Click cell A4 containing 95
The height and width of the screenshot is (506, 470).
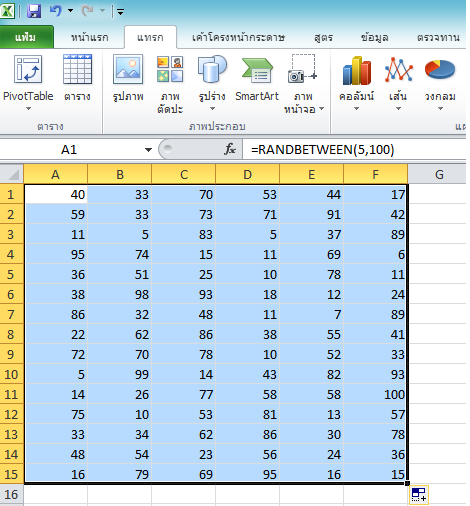coord(56,254)
